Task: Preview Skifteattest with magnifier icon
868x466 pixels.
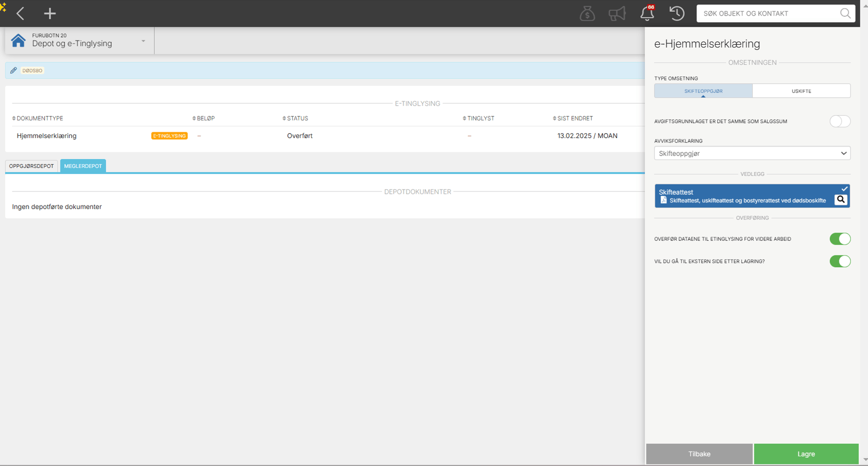Action: tap(841, 200)
